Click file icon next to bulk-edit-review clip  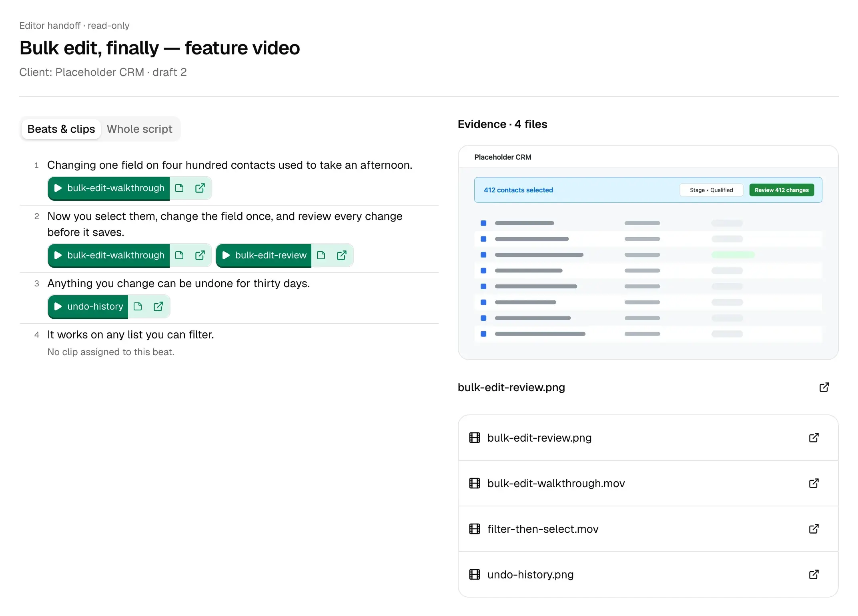(x=321, y=255)
